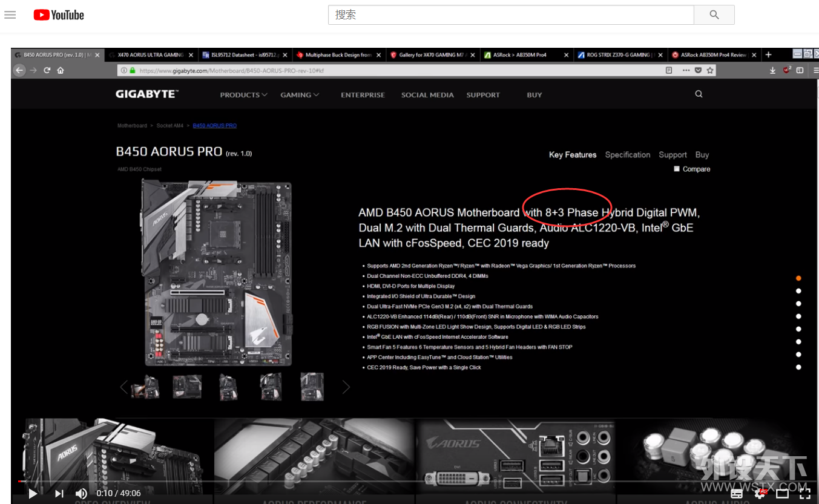Skip to next video in player
Viewport: 819px width, 504px height.
click(x=59, y=494)
